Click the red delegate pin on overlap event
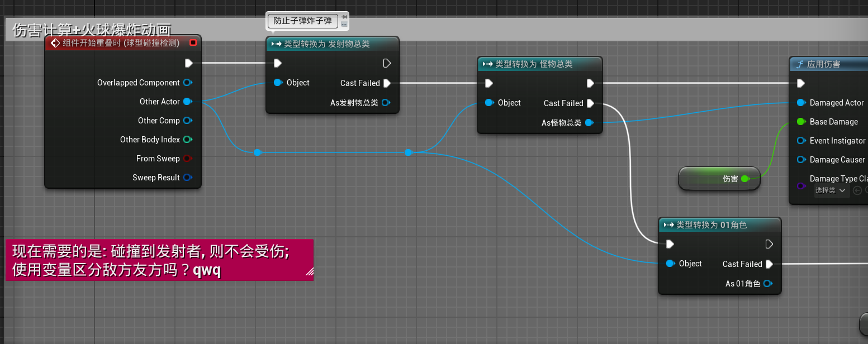The width and height of the screenshot is (868, 344). pyautogui.click(x=193, y=42)
